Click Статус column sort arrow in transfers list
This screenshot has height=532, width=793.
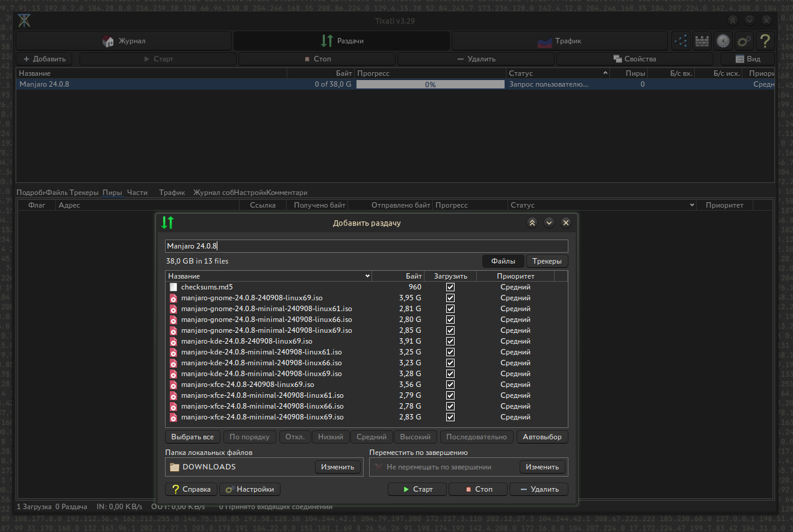[605, 73]
